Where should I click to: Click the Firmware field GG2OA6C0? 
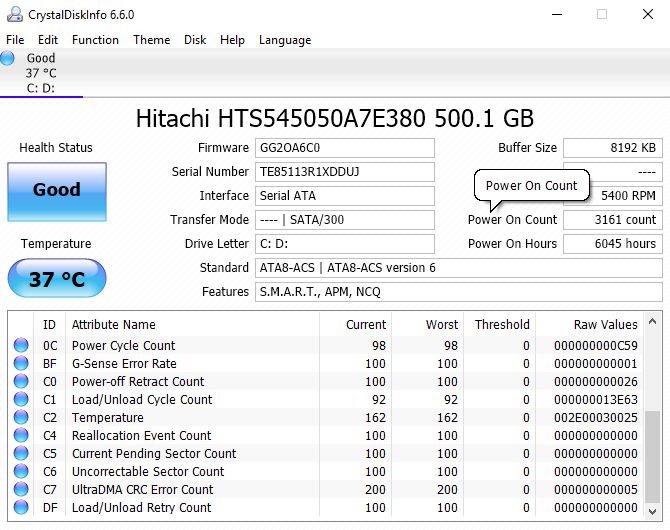point(345,148)
